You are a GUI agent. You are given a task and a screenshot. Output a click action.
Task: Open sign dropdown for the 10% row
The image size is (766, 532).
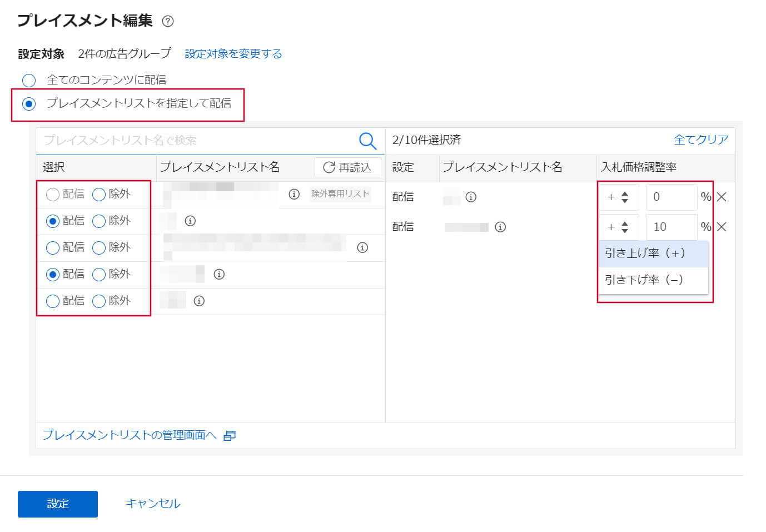tap(619, 227)
